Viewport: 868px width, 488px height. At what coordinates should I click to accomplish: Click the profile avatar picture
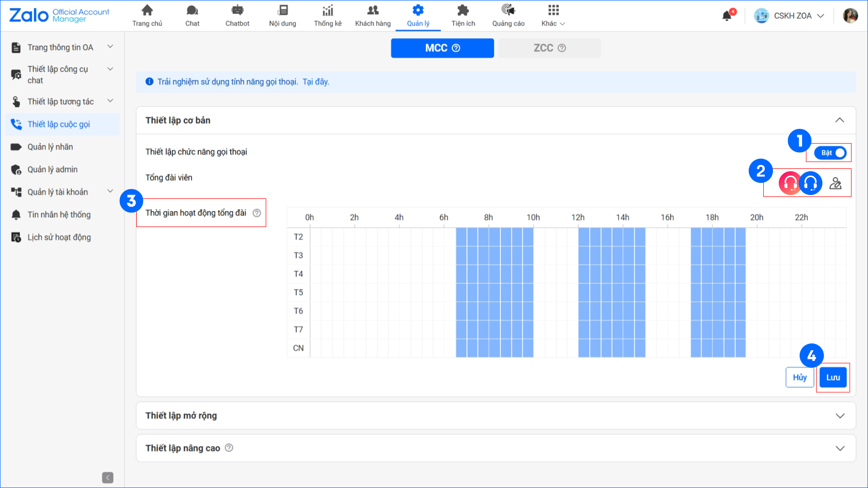pos(851,16)
